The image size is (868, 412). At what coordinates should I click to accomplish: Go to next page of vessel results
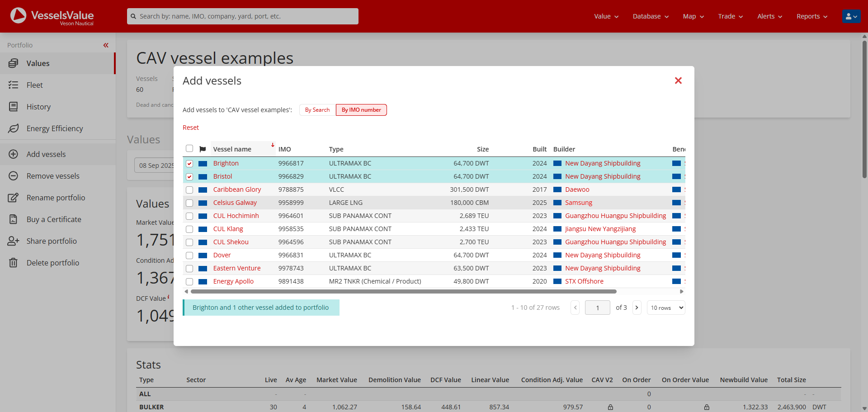(637, 308)
